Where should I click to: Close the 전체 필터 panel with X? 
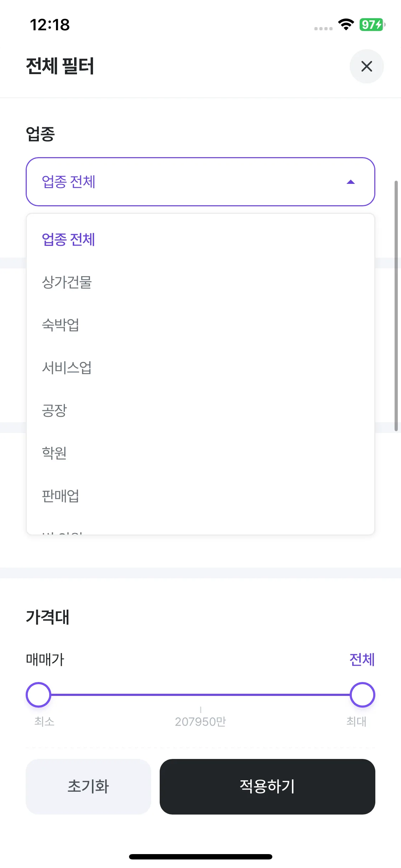pyautogui.click(x=366, y=66)
